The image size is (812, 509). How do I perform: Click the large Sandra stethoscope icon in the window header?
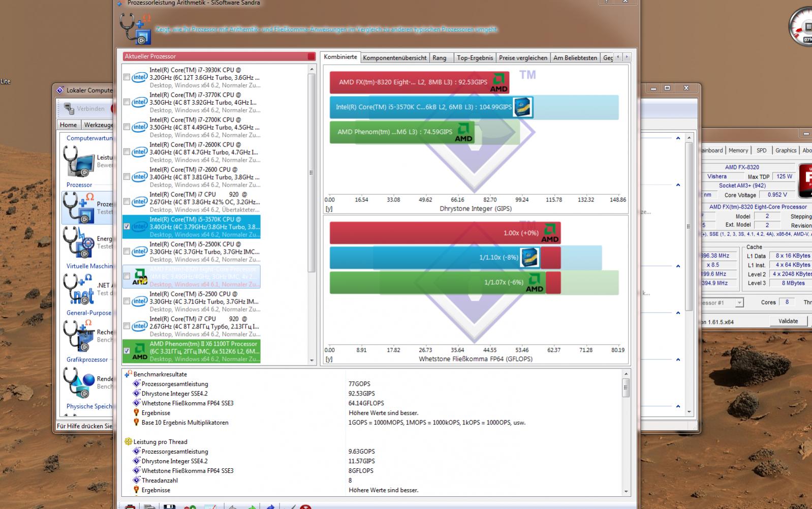pos(135,28)
